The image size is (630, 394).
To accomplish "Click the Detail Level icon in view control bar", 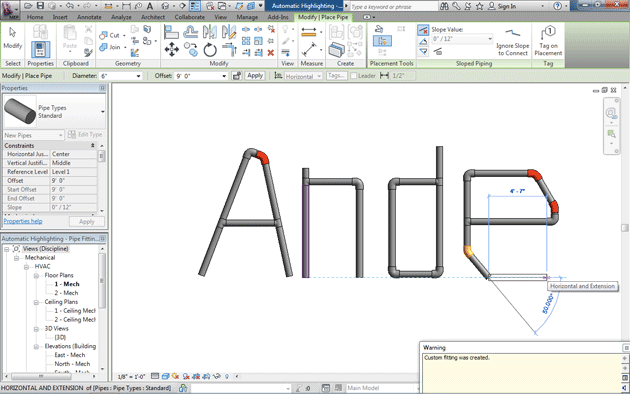I will (155, 376).
